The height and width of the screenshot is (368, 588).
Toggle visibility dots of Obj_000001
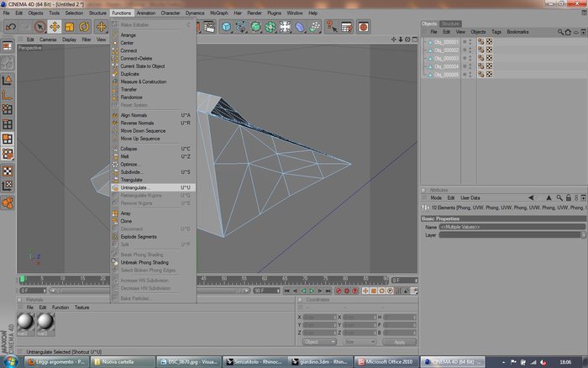pyautogui.click(x=470, y=42)
